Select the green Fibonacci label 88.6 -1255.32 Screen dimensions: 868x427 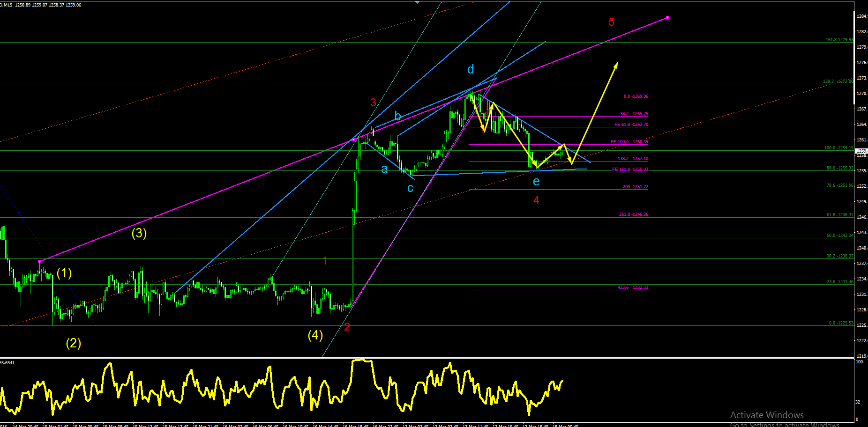[x=840, y=168]
